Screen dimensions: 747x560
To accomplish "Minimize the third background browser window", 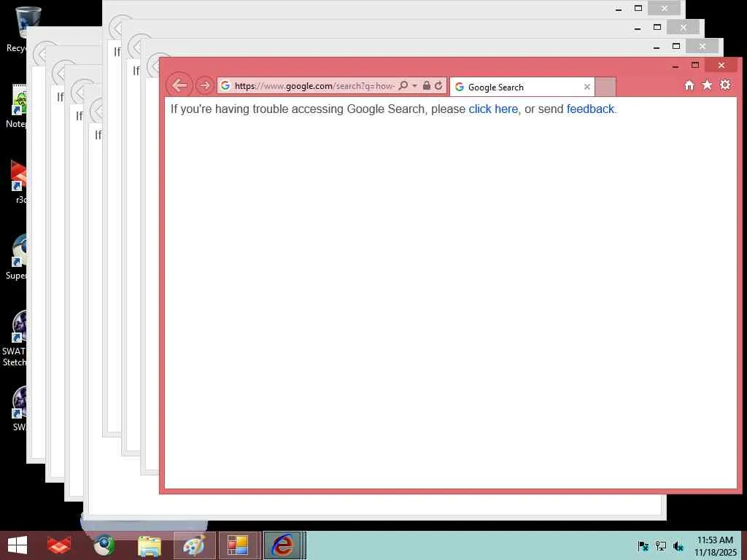I will click(657, 47).
